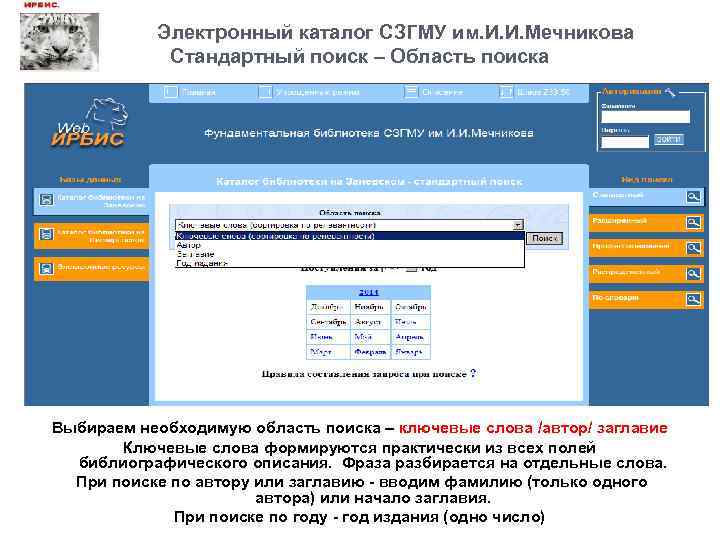This screenshot has height=540, width=720.
Task: Open the Об авторе menu item
Action: (x=443, y=92)
